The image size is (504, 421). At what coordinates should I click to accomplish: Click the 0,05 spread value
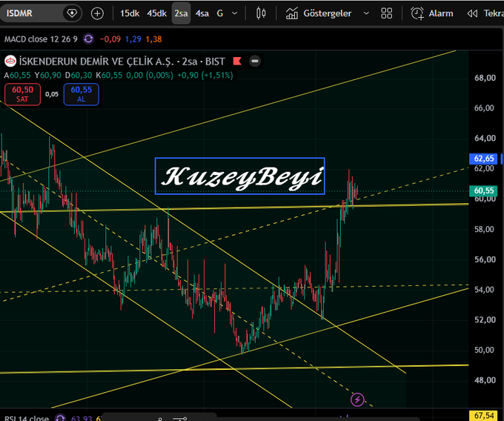tap(52, 94)
